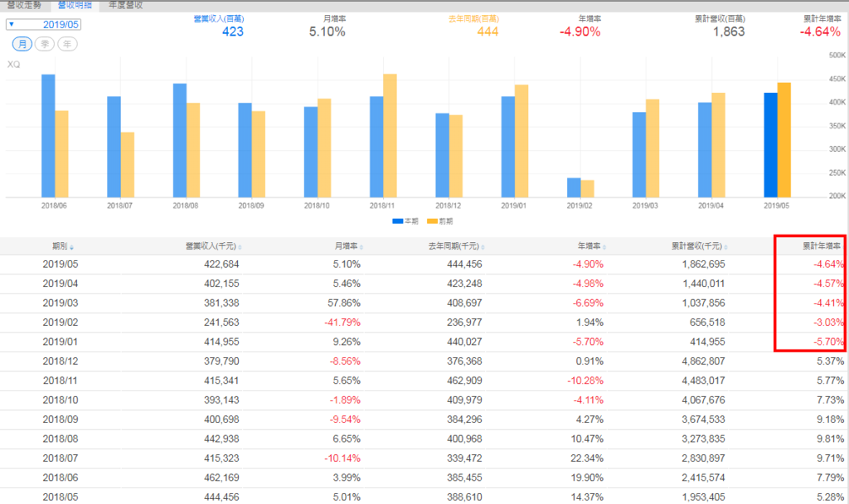Image resolution: width=849 pixels, height=504 pixels.
Task: Click the sort icon beside 去年同期(千元) header
Action: pyautogui.click(x=483, y=247)
